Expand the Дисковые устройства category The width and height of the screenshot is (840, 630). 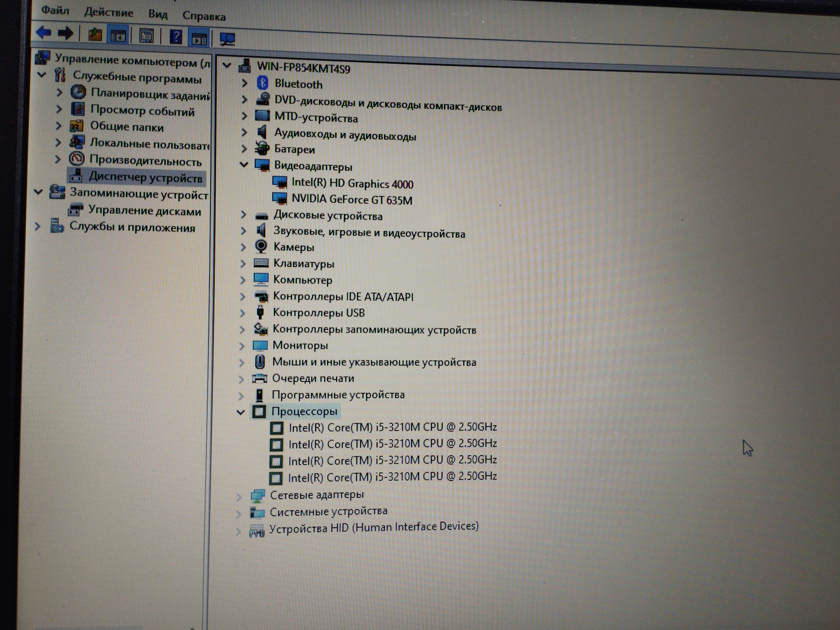tap(244, 214)
